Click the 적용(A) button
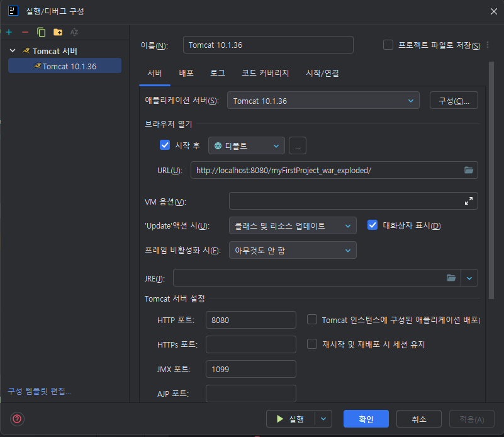The height and width of the screenshot is (437, 504). tap(471, 419)
